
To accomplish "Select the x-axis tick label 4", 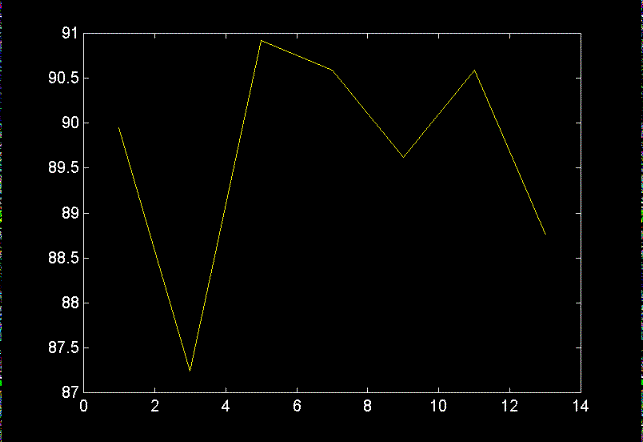I will [x=226, y=406].
